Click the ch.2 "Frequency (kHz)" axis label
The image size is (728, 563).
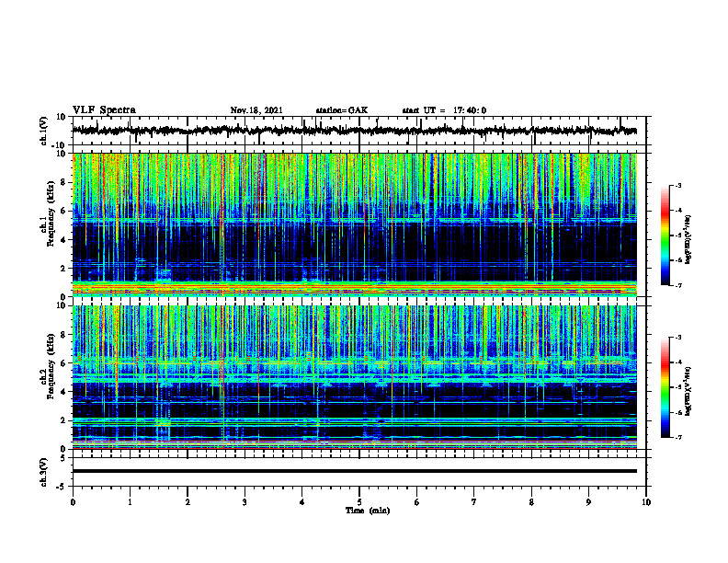51,364
